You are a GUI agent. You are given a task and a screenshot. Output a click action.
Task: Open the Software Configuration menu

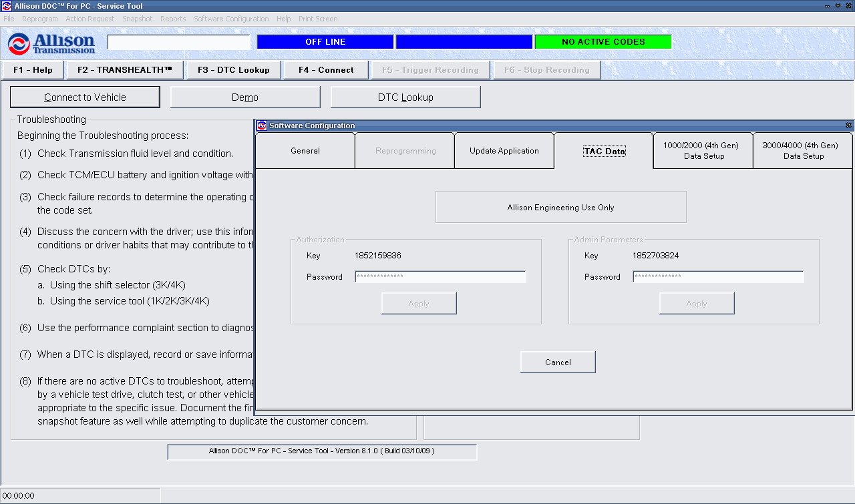[231, 19]
